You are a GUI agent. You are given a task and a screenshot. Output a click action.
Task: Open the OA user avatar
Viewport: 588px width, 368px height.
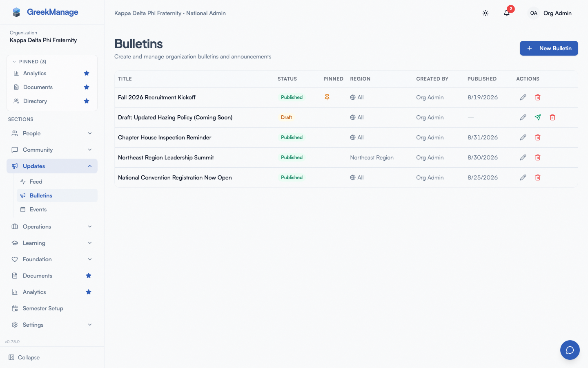[534, 13]
